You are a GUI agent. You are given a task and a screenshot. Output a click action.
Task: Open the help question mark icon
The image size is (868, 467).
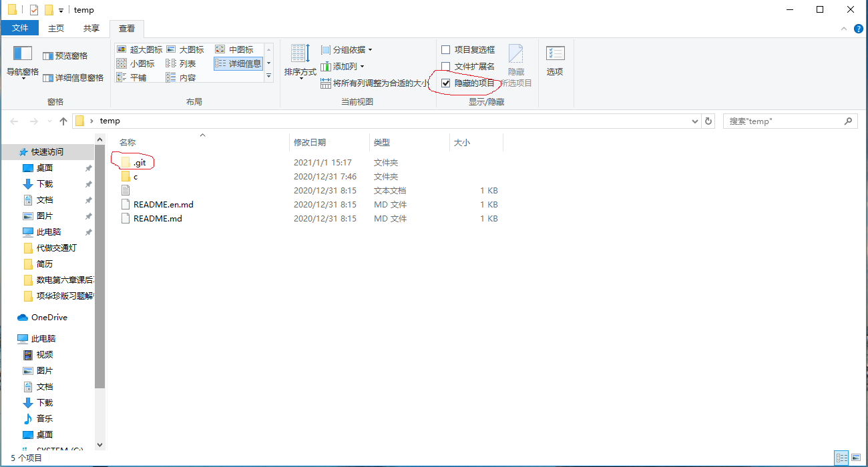point(858,29)
